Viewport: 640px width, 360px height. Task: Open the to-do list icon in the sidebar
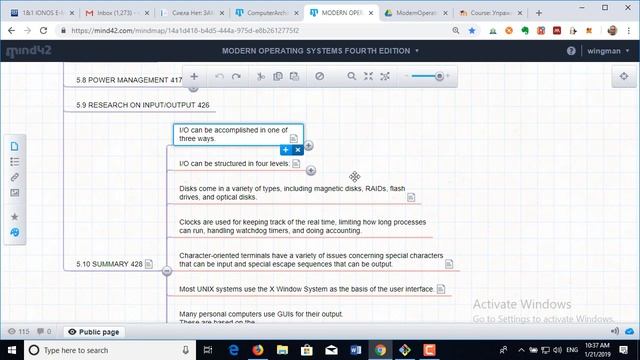pyautogui.click(x=15, y=162)
